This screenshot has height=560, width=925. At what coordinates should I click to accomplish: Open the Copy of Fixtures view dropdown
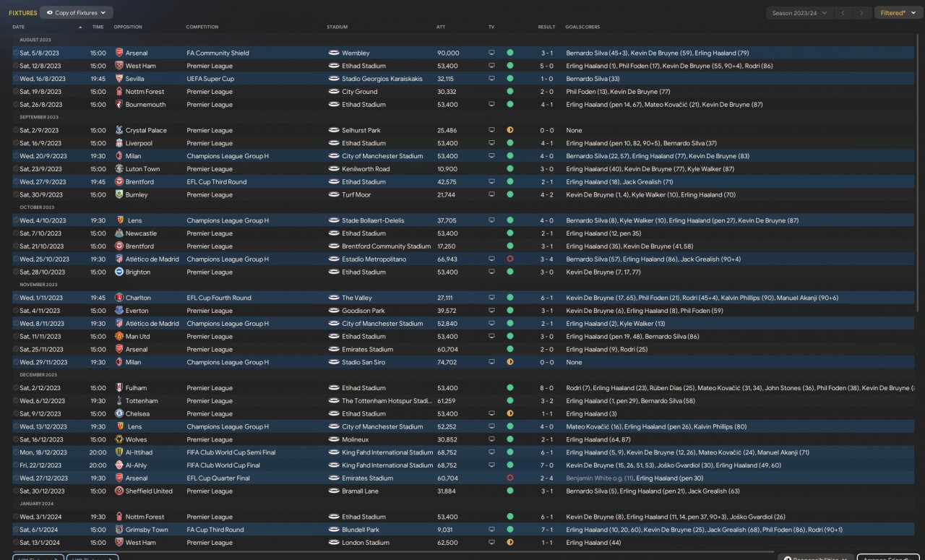click(76, 13)
